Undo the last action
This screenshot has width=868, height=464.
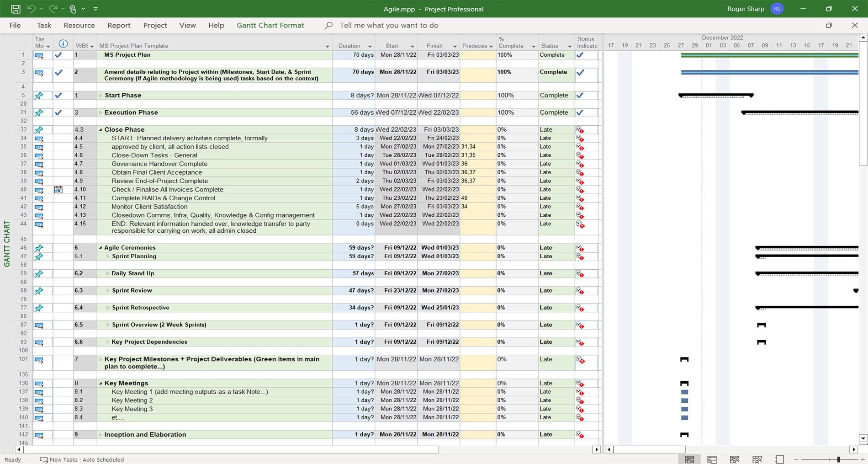[x=31, y=8]
